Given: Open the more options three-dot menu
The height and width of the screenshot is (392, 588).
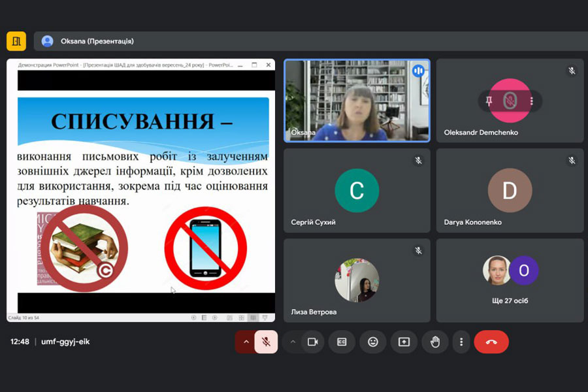Looking at the screenshot, I should click(x=461, y=342).
